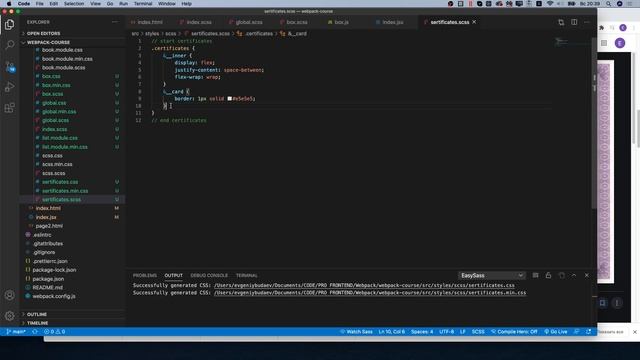Open generated sertificates.css path link
This screenshot has height=360, width=640.
(364, 285)
